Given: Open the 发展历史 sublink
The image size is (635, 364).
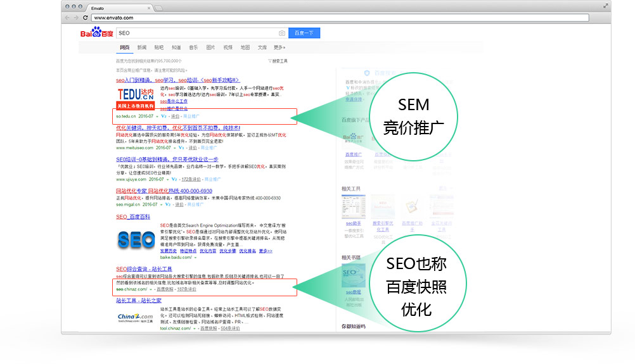Looking at the screenshot, I should [x=168, y=251].
